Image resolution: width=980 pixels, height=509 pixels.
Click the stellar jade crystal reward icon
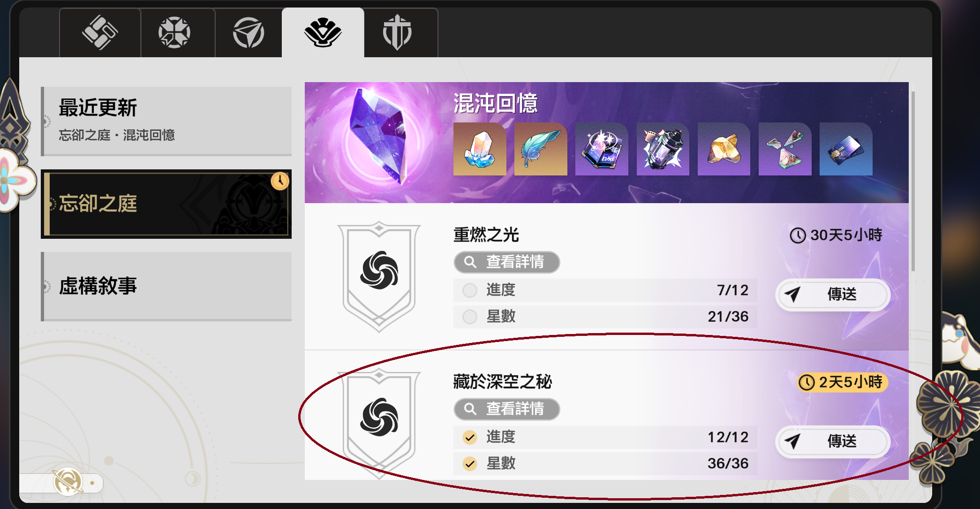480,149
